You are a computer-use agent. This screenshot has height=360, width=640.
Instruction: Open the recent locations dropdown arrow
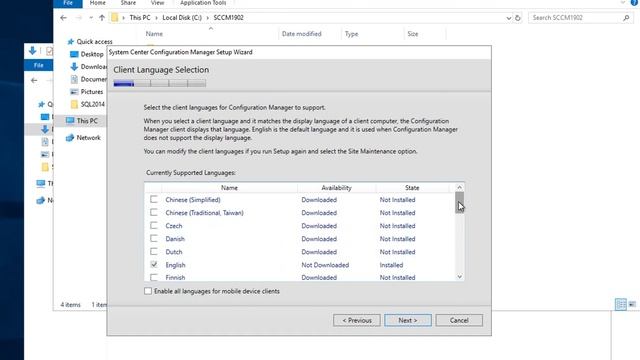point(91,18)
